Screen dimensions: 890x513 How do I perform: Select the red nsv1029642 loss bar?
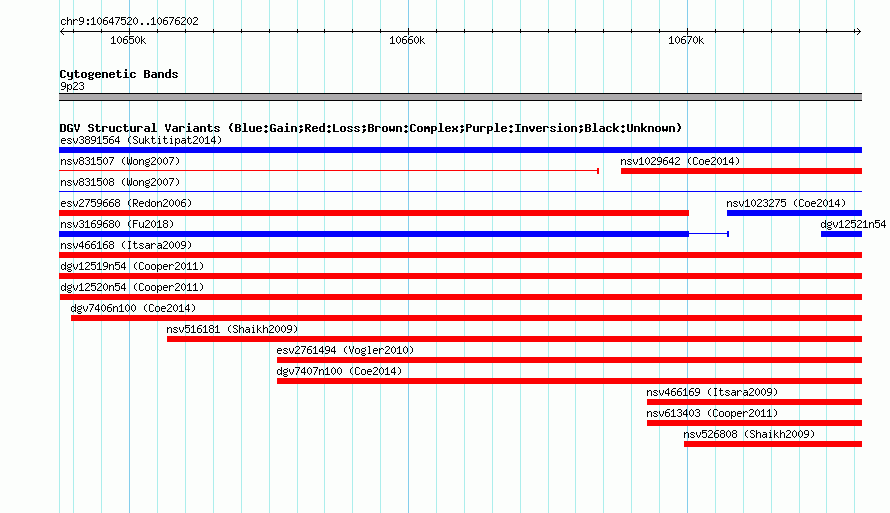click(741, 171)
